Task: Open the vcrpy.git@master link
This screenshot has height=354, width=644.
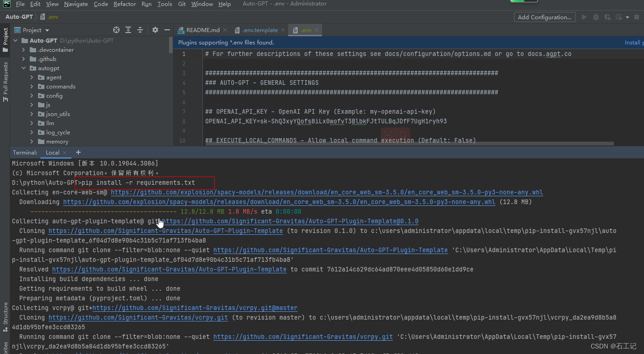Action: 195,308
